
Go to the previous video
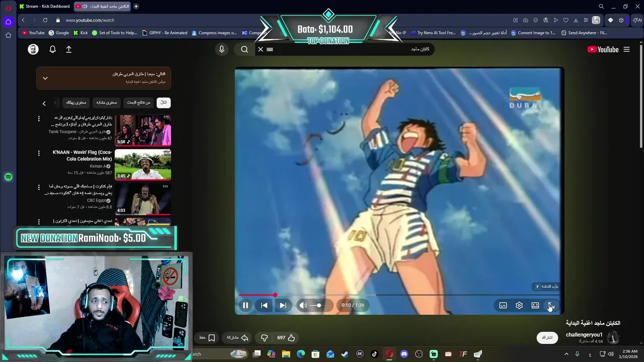pyautogui.click(x=264, y=305)
